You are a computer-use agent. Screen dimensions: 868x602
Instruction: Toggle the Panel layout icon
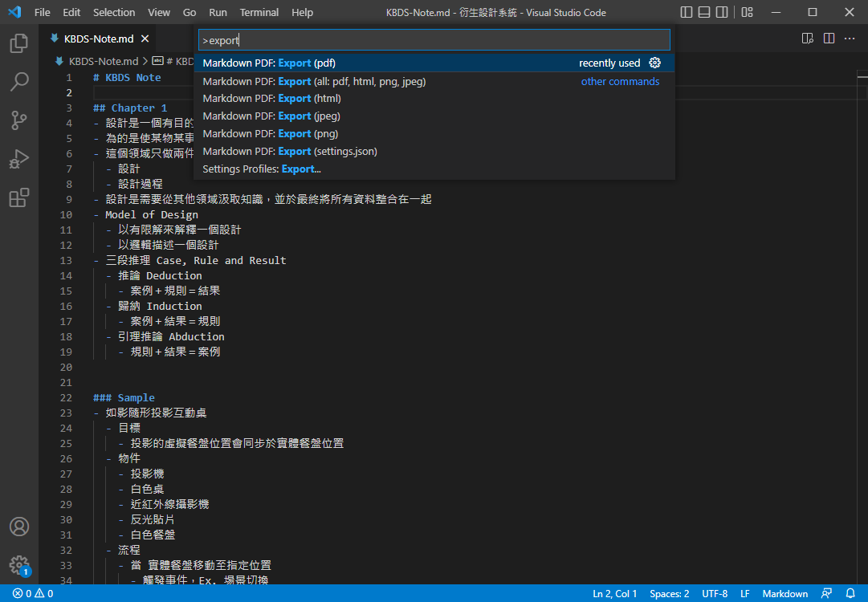point(703,12)
